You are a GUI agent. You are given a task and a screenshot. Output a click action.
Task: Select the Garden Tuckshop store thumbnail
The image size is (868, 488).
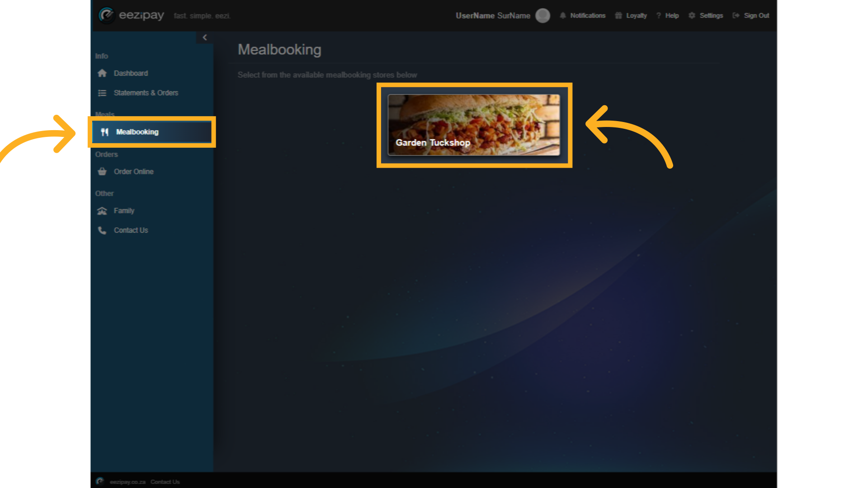click(x=474, y=125)
